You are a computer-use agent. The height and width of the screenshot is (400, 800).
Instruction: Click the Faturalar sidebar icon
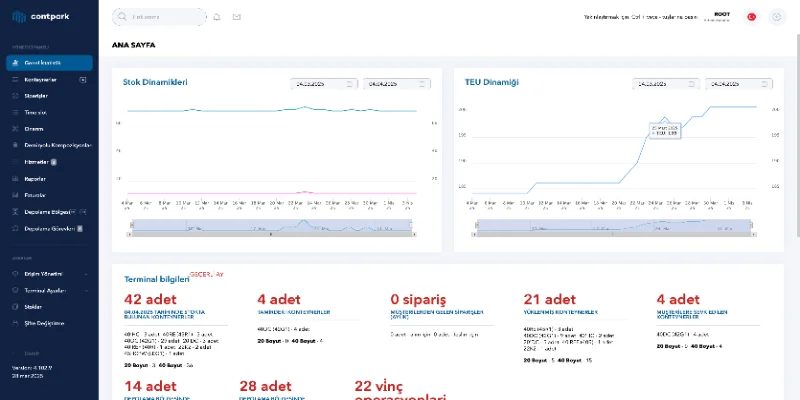13,194
